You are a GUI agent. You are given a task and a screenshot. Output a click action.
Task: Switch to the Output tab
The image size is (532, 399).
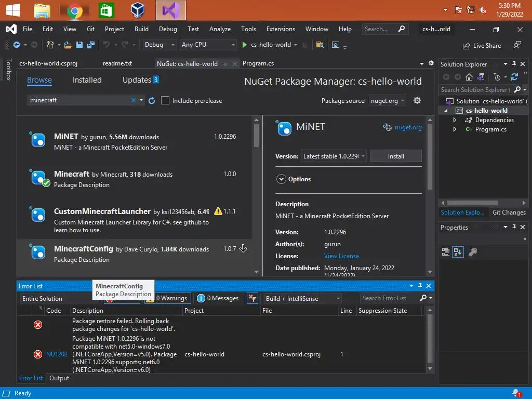[59, 378]
